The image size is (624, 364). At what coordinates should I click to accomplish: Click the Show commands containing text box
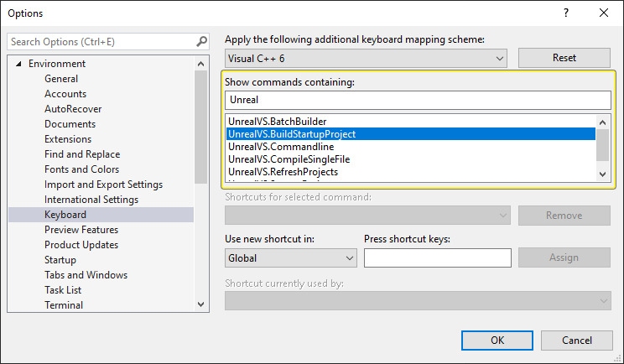click(x=418, y=100)
